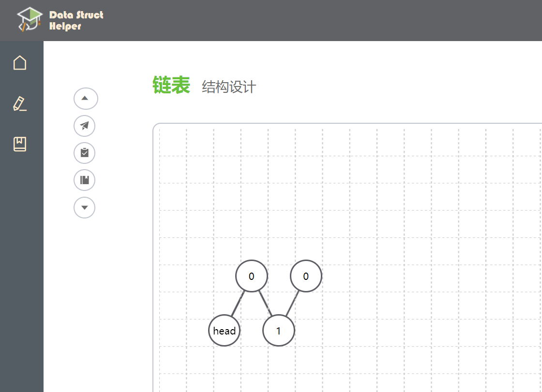
Task: Open the pencil design tool in sidebar
Action: [20, 103]
